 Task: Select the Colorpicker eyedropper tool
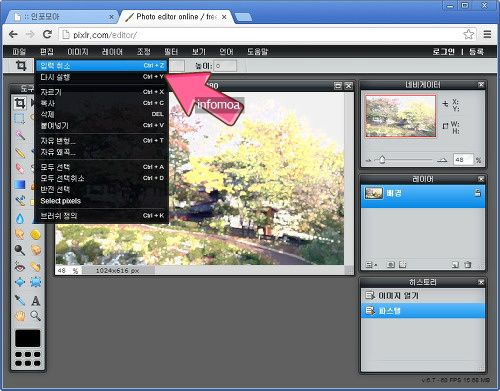click(x=20, y=300)
